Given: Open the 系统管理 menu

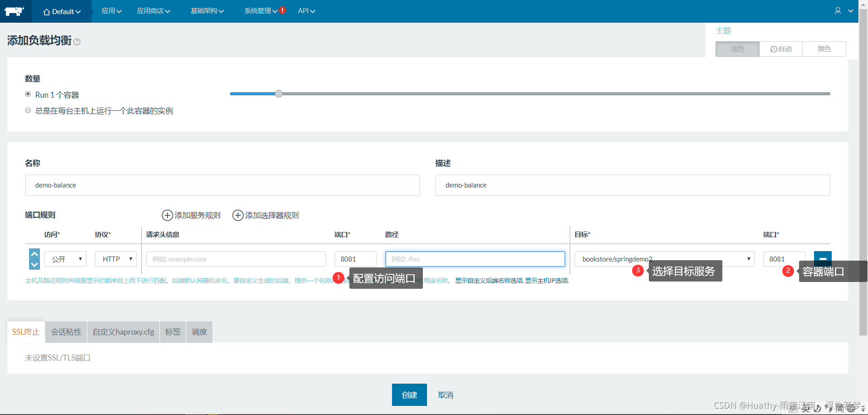Looking at the screenshot, I should 260,11.
